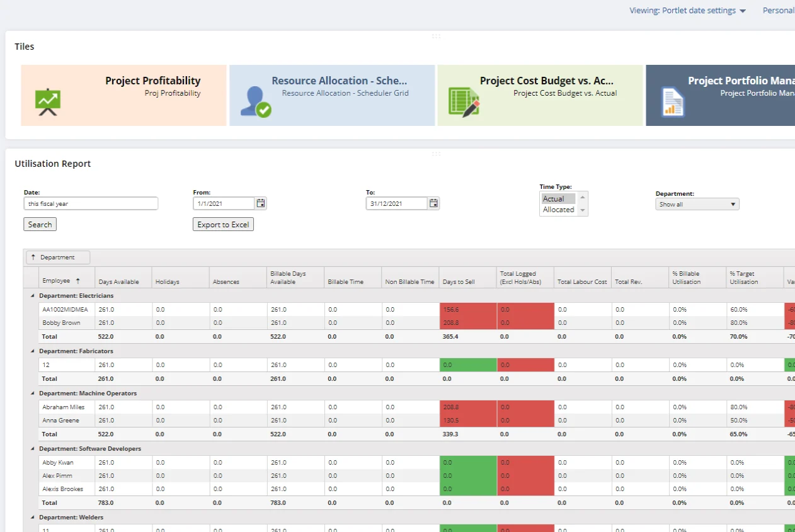Click Anna Greene's 130.5 cell
This screenshot has width=795, height=532.
(x=468, y=420)
